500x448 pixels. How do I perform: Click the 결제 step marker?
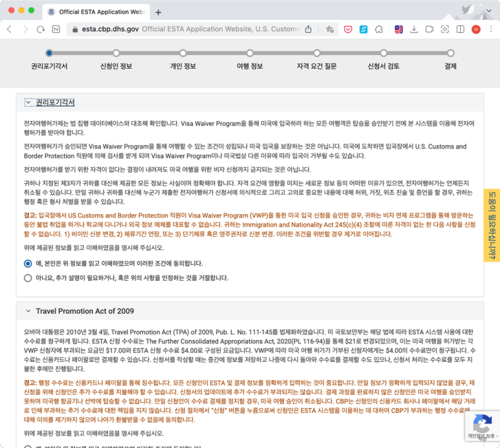pos(451,53)
